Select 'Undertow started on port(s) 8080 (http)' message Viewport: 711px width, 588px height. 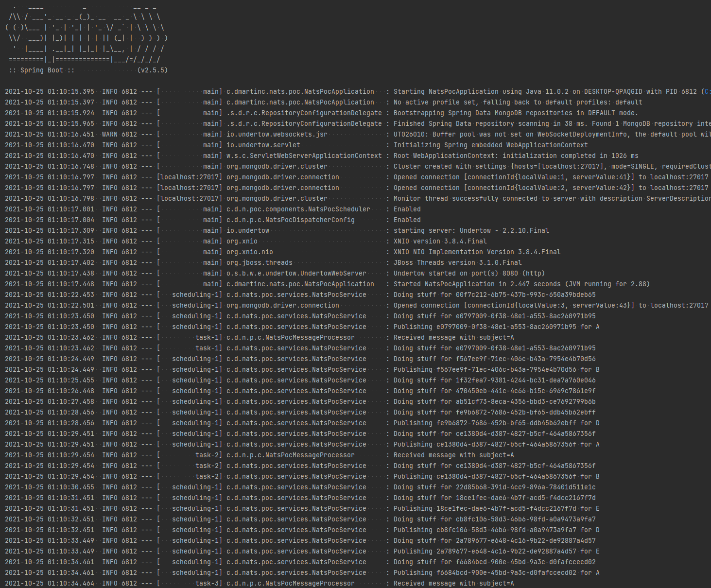469,274
